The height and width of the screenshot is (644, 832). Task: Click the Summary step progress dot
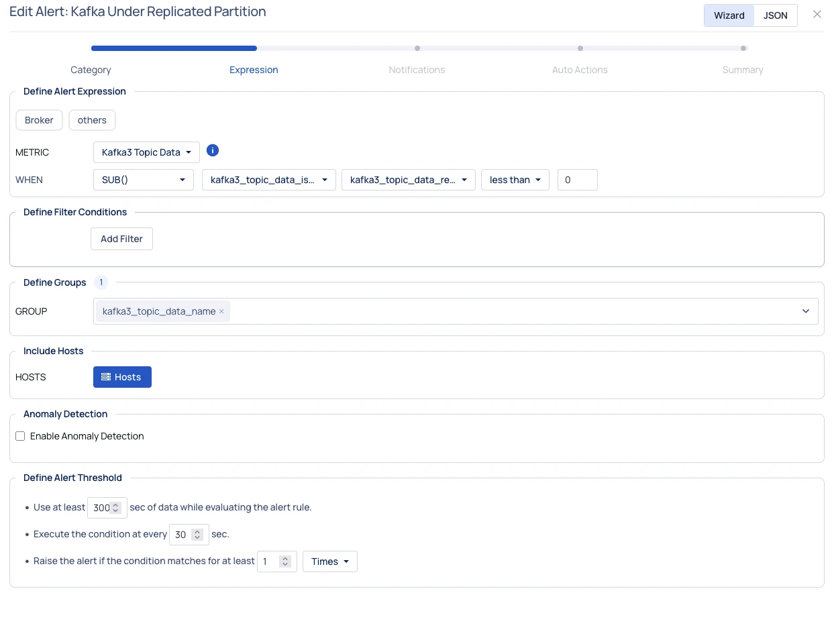tap(743, 48)
